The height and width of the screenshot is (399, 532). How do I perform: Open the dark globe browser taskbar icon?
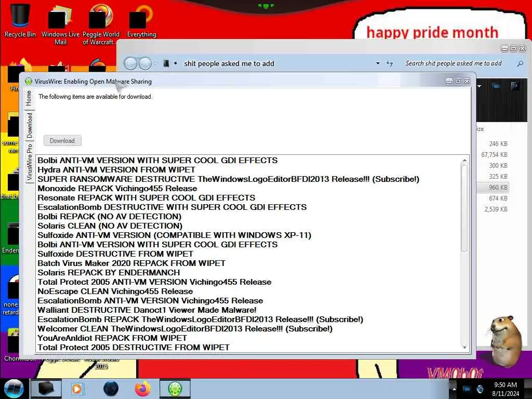(111, 389)
